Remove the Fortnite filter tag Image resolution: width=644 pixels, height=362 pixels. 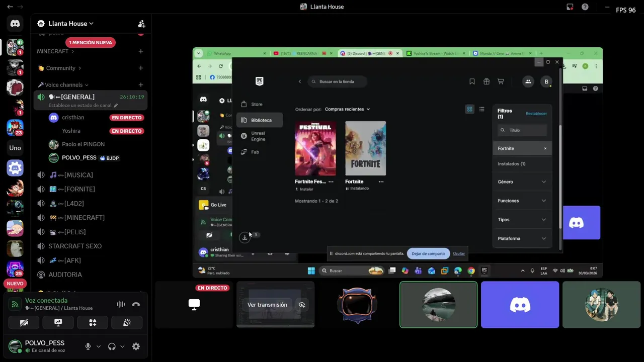[x=545, y=148]
